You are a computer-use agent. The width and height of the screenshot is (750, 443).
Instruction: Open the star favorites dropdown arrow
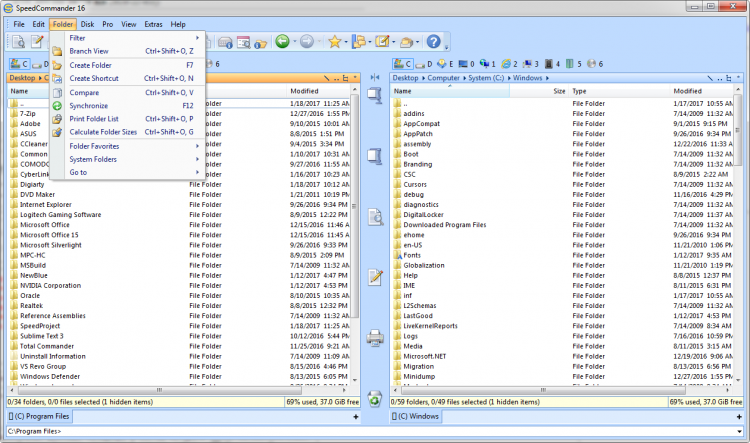(x=346, y=42)
